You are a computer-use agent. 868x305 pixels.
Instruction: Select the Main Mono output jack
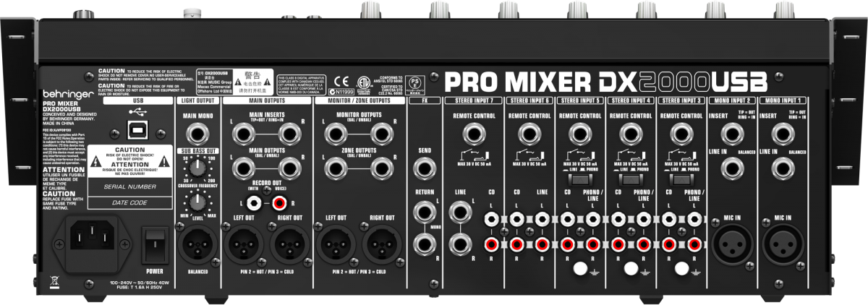197,132
